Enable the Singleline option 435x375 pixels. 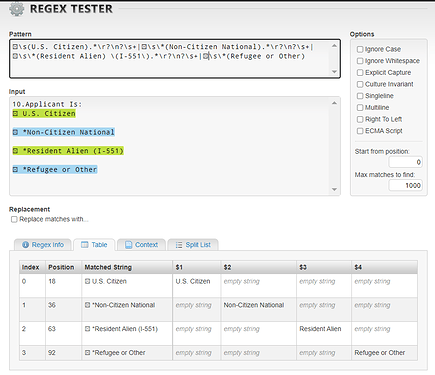coord(360,96)
